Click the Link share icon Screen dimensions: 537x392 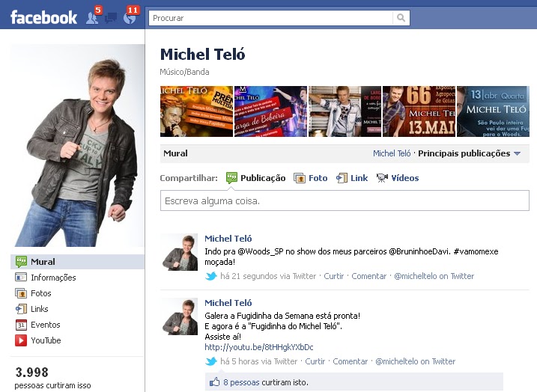[x=342, y=178]
